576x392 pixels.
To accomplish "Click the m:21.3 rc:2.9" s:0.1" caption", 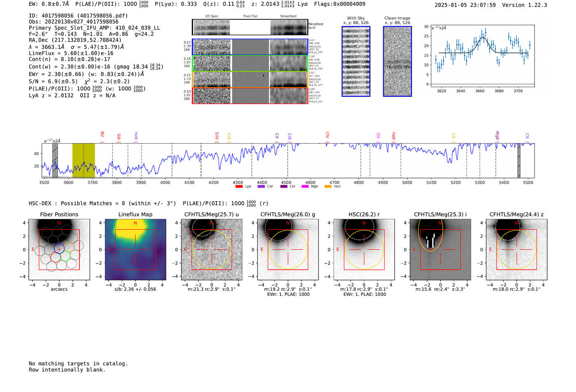I will tap(211, 289).
